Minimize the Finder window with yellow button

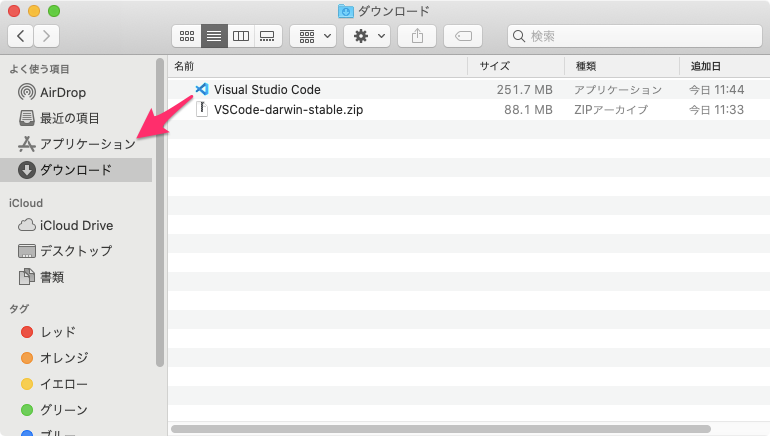pyautogui.click(x=34, y=11)
